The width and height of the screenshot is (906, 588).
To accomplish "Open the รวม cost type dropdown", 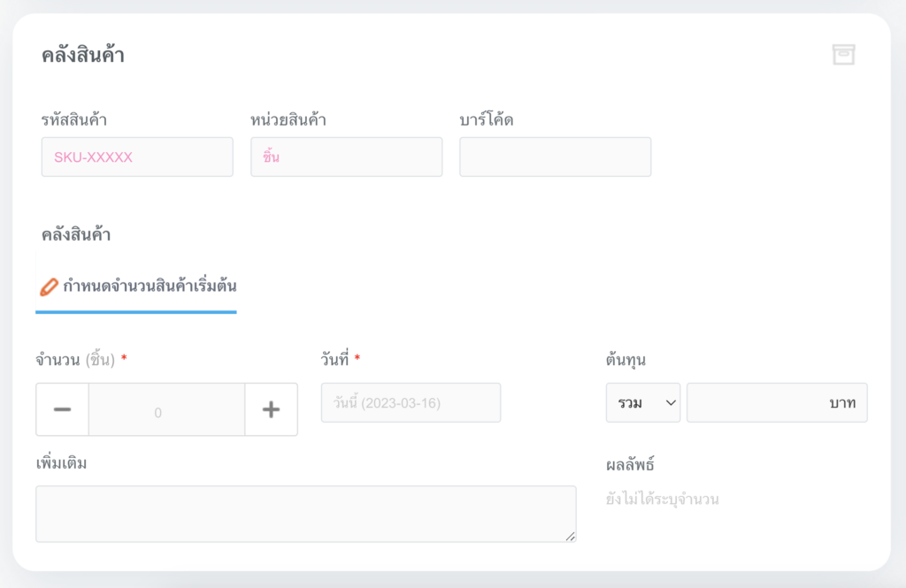I will (x=643, y=403).
